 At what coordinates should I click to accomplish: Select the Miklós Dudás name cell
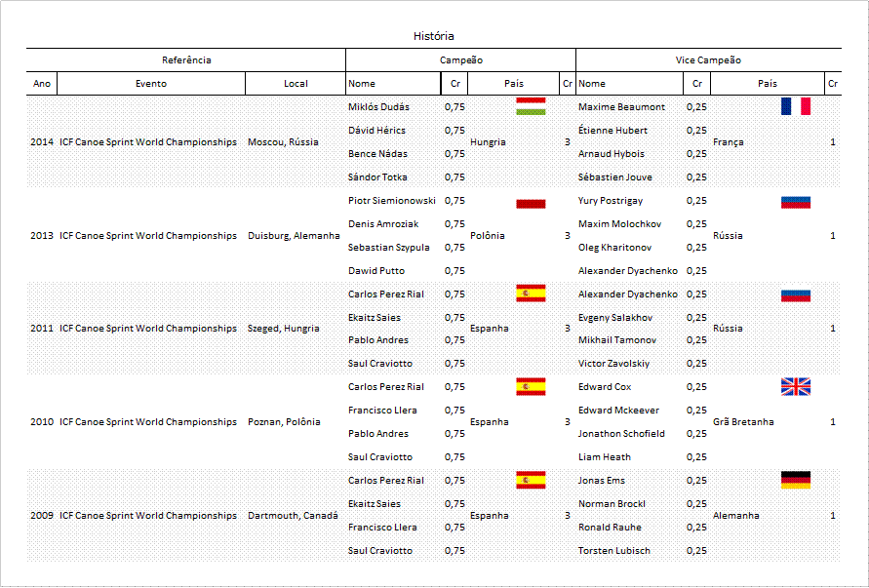378,107
